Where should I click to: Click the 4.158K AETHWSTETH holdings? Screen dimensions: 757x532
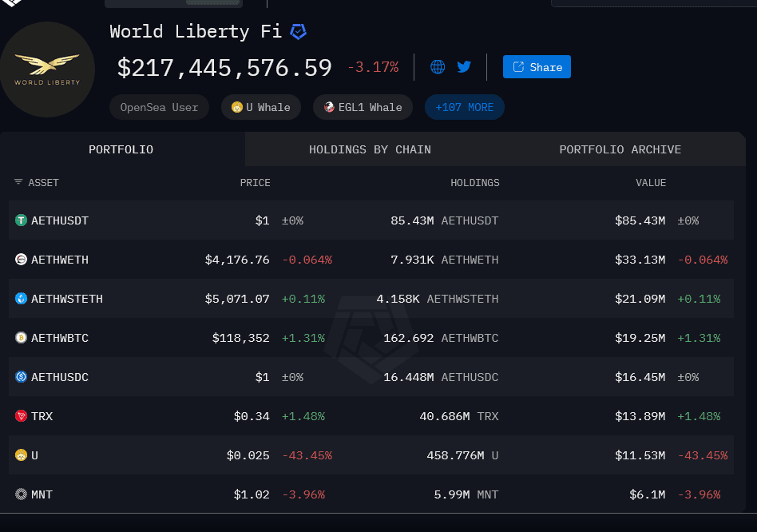pyautogui.click(x=438, y=299)
